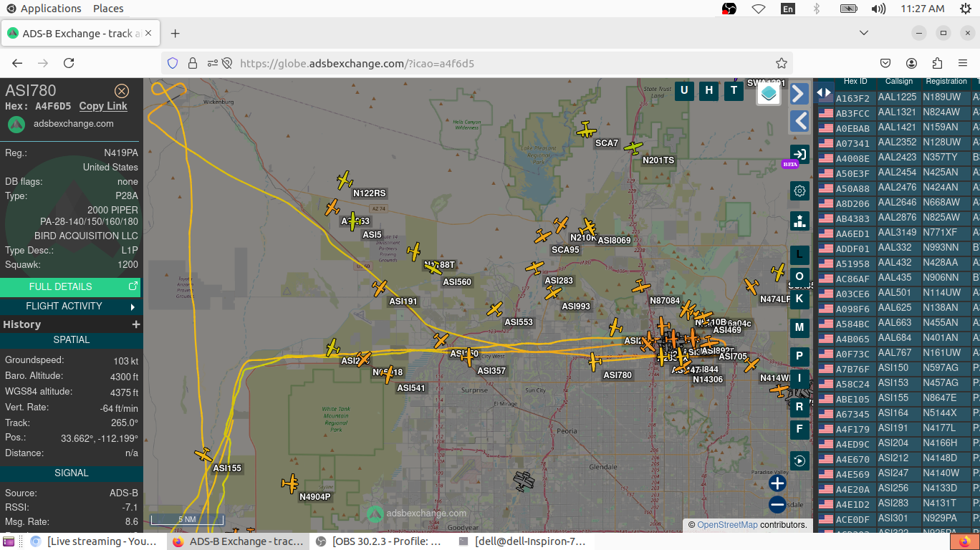Open a new browser tab
The height and width of the screenshot is (550, 980).
click(x=176, y=34)
